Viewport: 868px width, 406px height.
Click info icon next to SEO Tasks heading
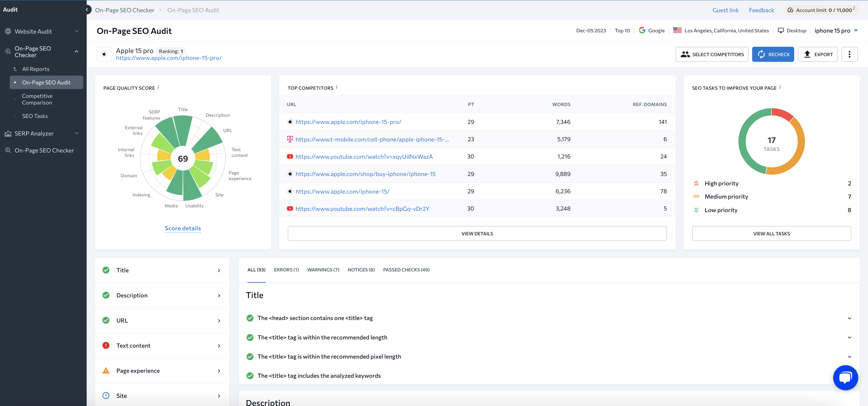(780, 87)
